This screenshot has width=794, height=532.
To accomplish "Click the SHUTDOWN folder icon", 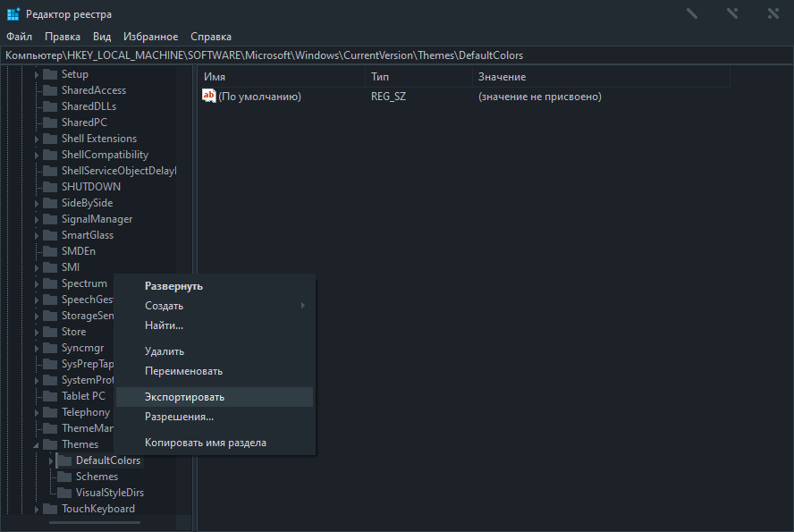I will click(50, 187).
